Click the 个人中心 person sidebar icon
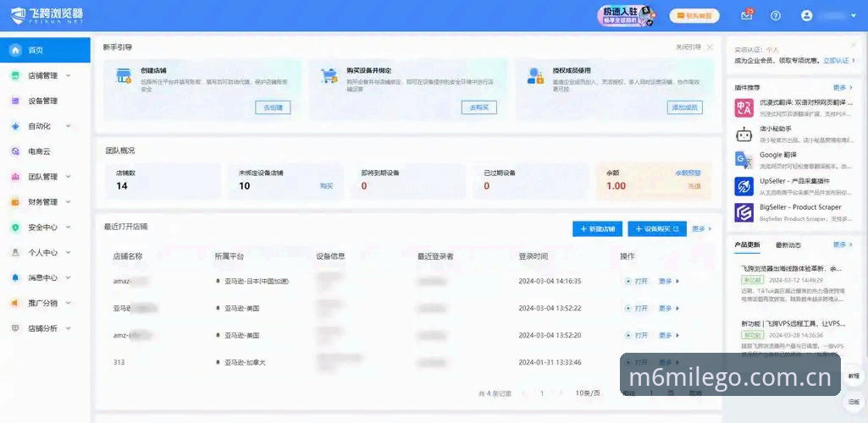868x423 pixels. [x=16, y=252]
